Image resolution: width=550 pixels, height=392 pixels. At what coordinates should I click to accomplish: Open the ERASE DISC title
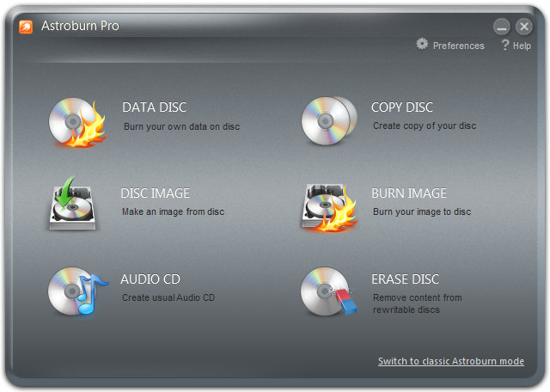tap(405, 279)
